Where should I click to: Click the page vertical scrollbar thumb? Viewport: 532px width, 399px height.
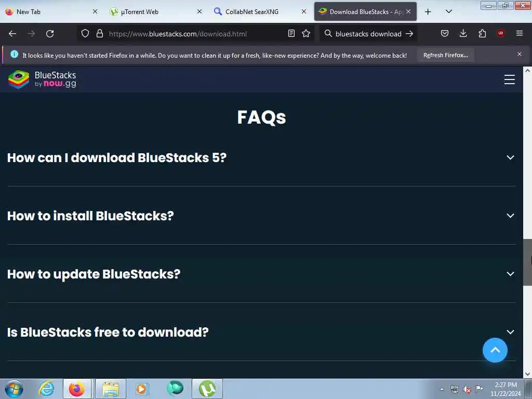click(x=527, y=262)
